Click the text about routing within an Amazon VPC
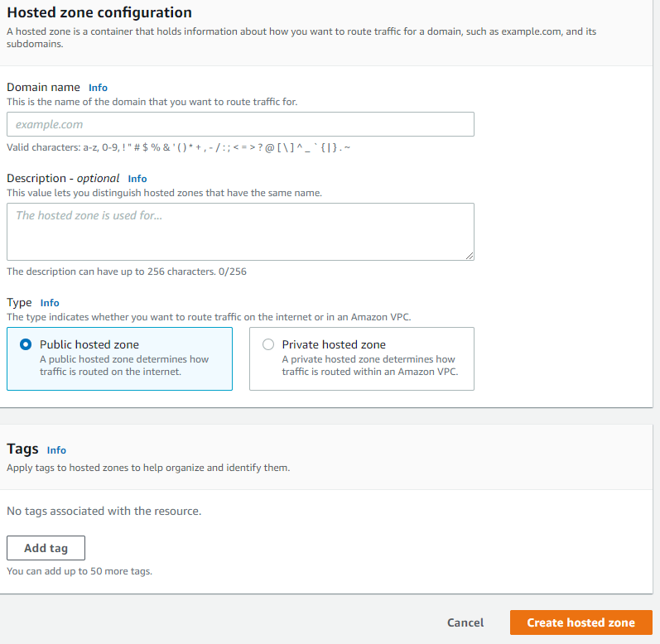660x644 pixels. point(370,366)
